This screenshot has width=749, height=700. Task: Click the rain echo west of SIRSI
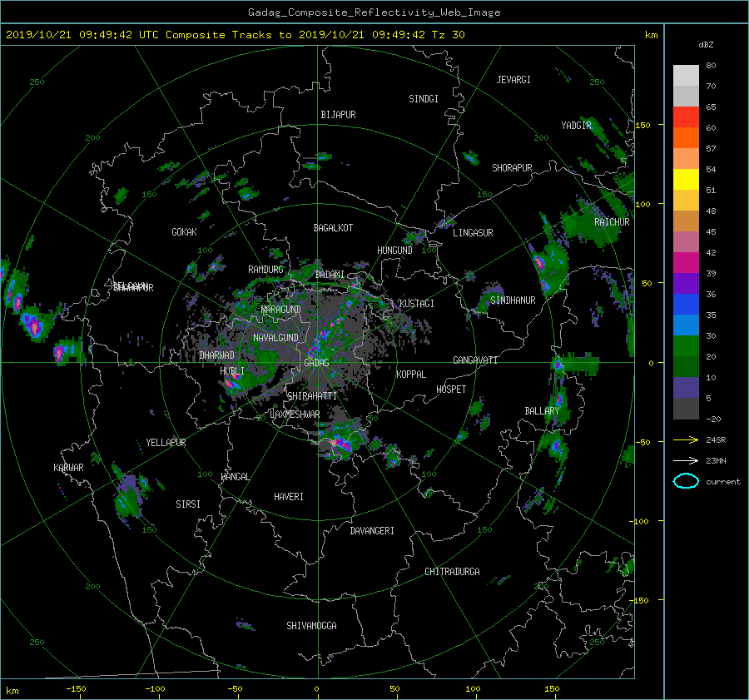click(127, 496)
